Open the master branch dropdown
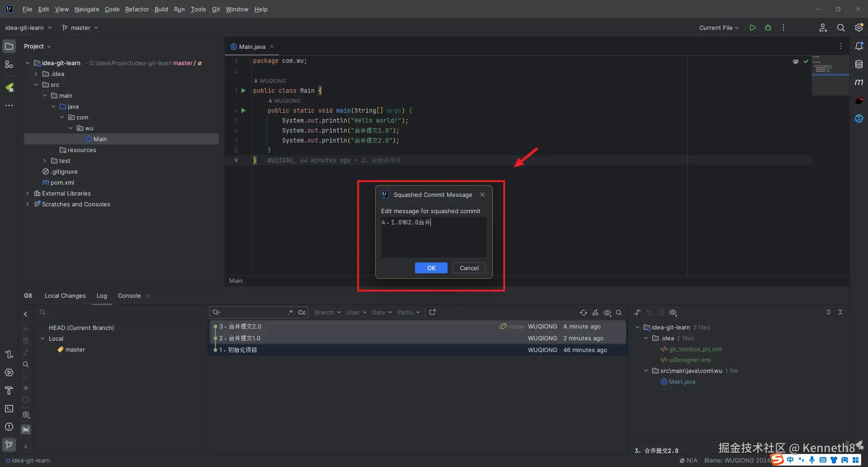The image size is (868, 467). click(80, 28)
